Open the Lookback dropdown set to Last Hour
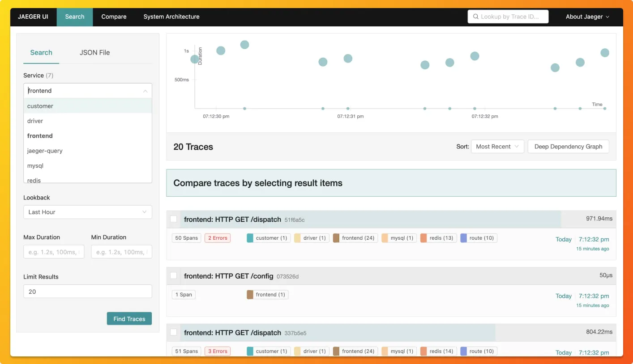Image resolution: width=633 pixels, height=364 pixels. pyautogui.click(x=88, y=212)
